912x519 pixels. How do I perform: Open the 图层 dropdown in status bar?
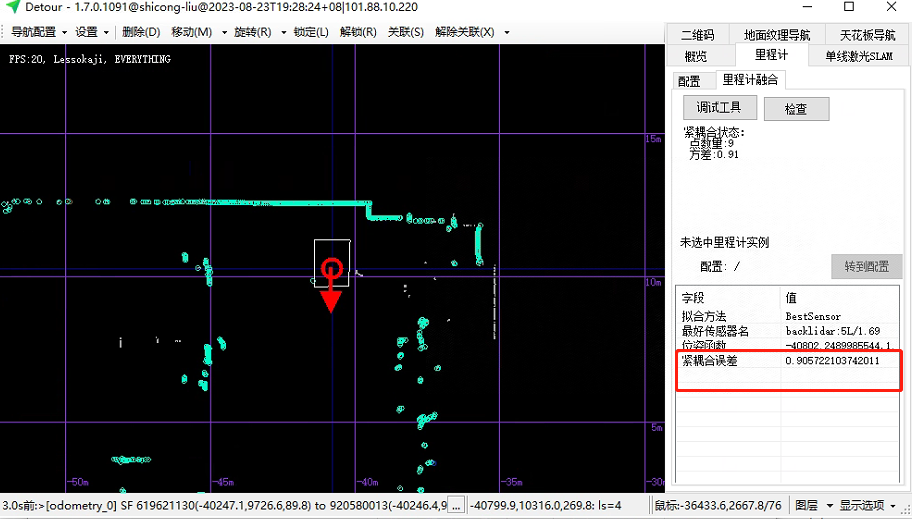(x=812, y=506)
